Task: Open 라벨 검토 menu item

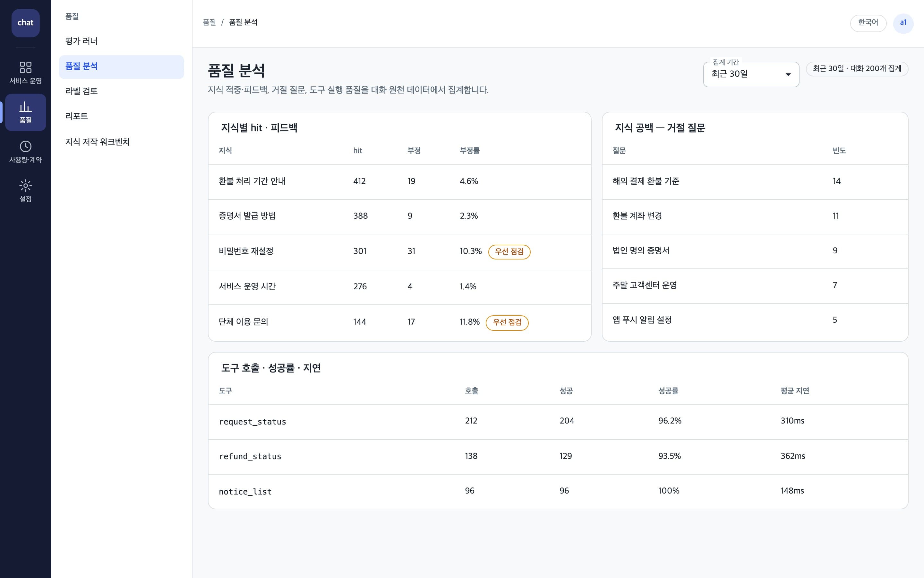Action: tap(121, 92)
